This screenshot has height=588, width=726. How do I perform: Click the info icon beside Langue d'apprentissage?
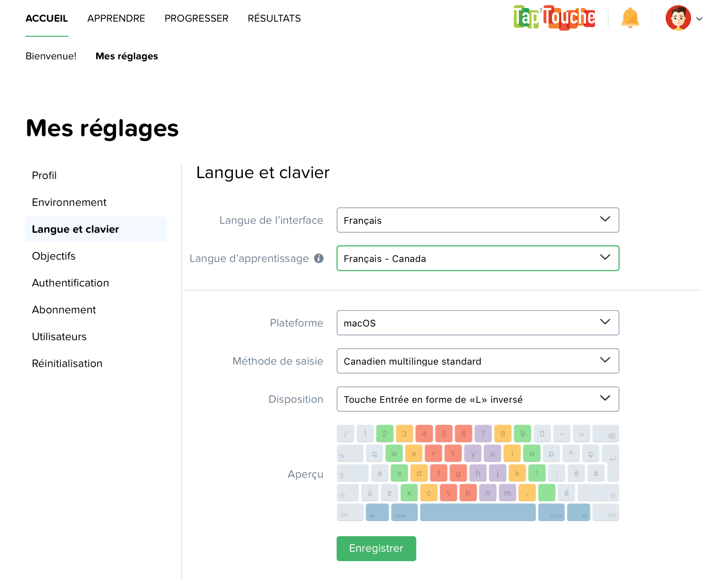319,258
